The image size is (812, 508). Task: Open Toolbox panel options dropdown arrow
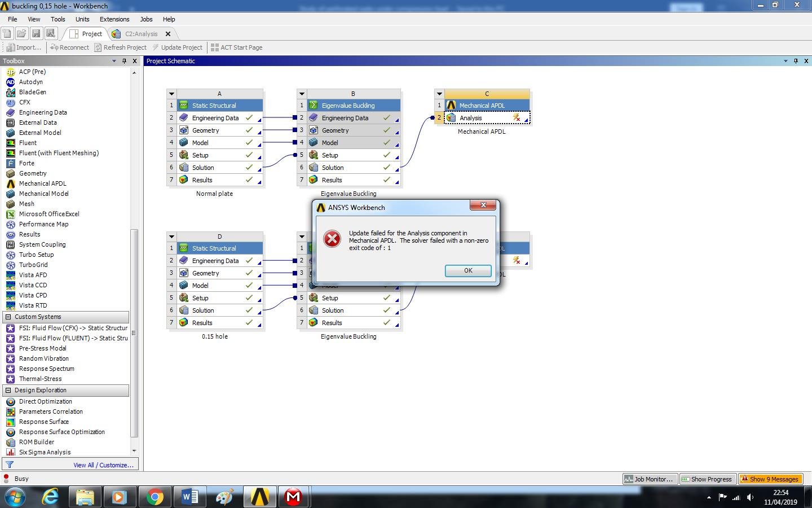[x=114, y=61]
